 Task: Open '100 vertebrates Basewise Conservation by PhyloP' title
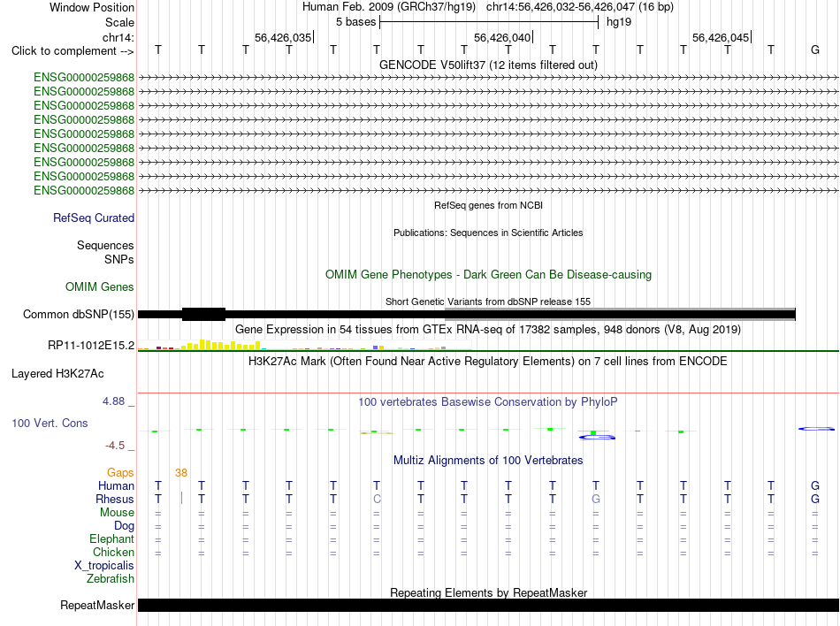click(488, 402)
